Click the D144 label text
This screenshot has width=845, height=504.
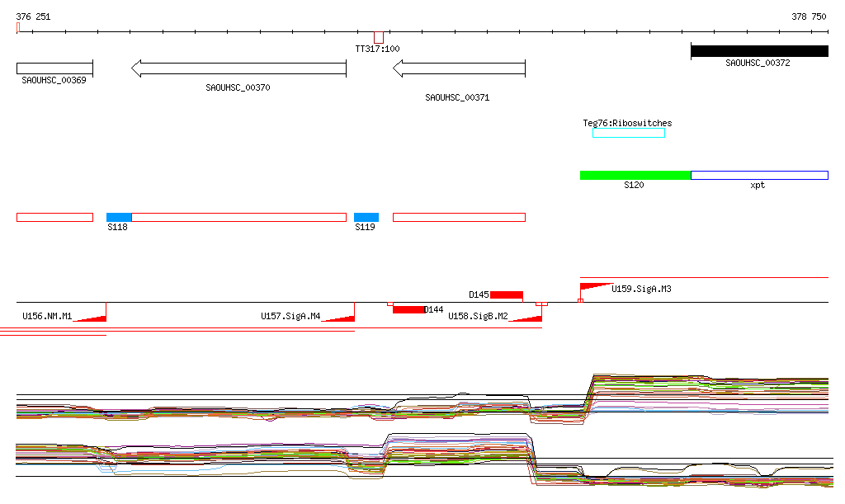434,309
